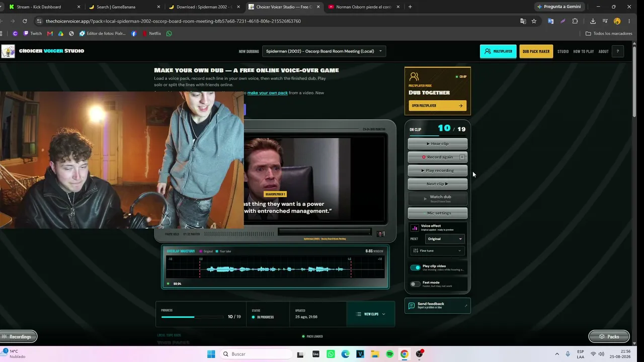
Task: Open the Google Drive bookmark icon
Action: click(61, 34)
